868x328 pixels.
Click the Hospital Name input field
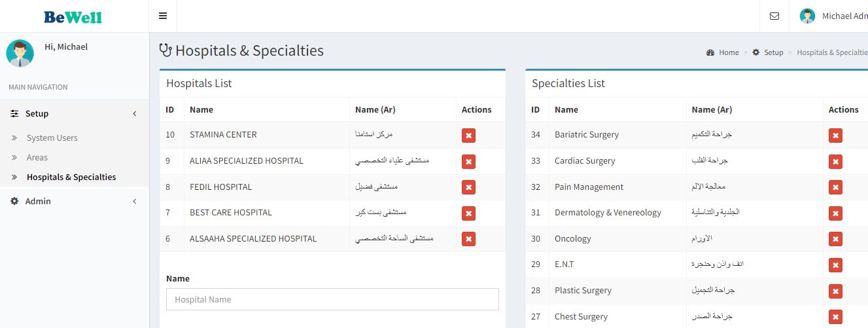(x=332, y=299)
